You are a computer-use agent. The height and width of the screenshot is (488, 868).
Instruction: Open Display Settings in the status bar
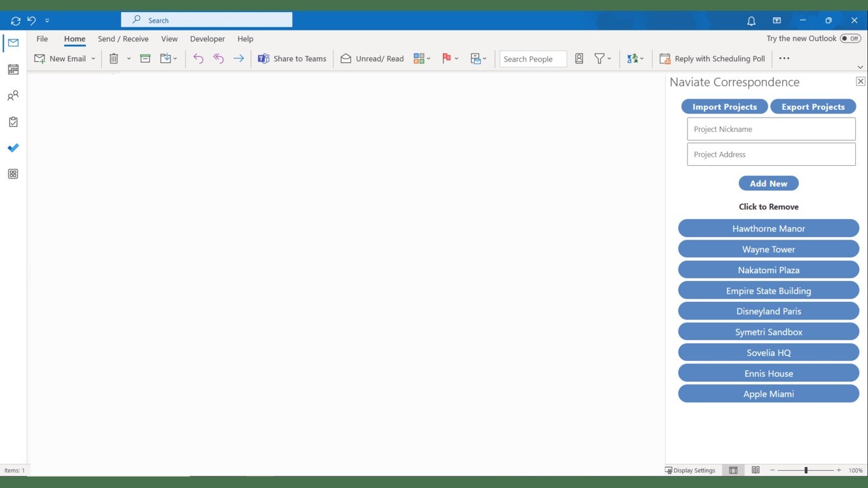pos(690,470)
